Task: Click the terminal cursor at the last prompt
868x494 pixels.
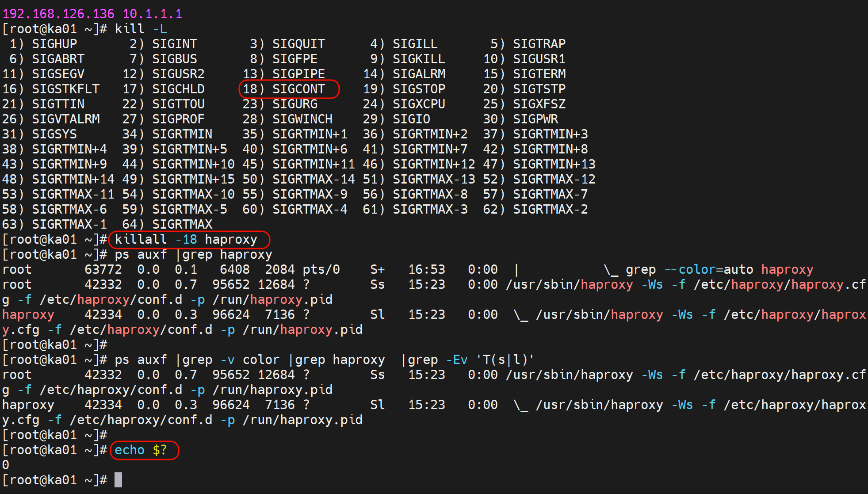Action: (118, 480)
